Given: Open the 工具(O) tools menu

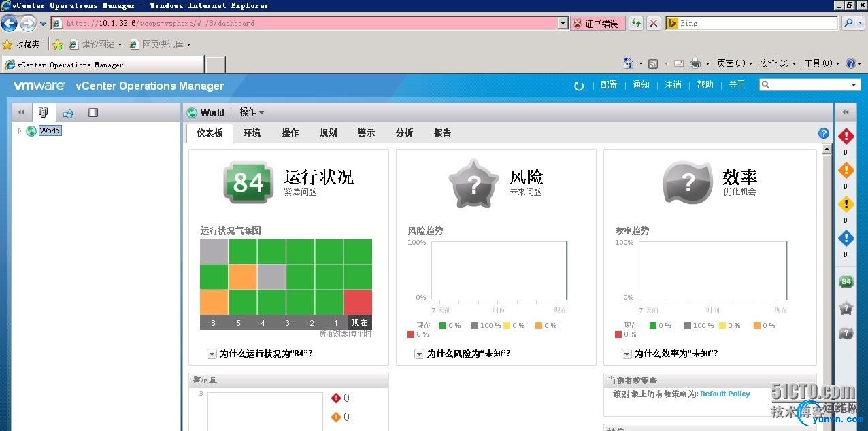Looking at the screenshot, I should tap(822, 63).
